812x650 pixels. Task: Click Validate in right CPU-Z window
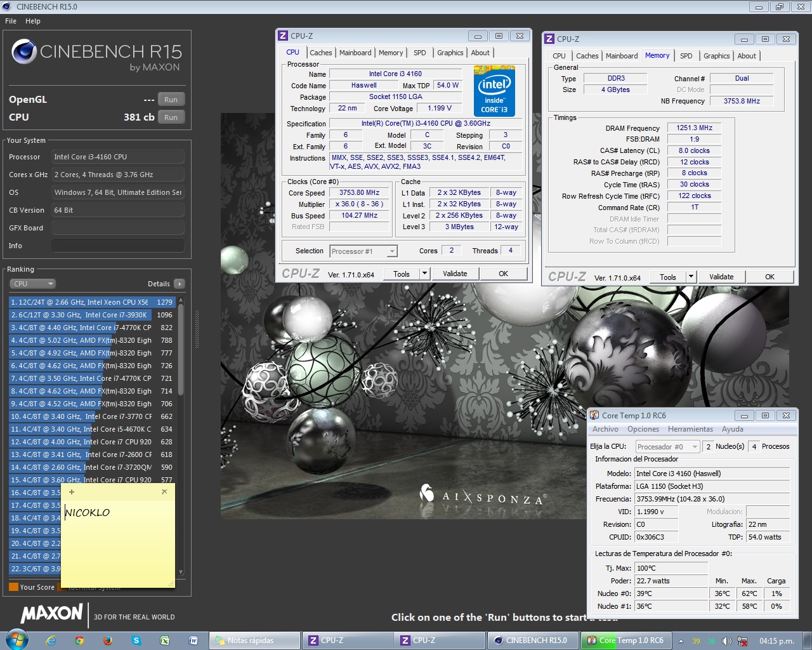click(721, 277)
